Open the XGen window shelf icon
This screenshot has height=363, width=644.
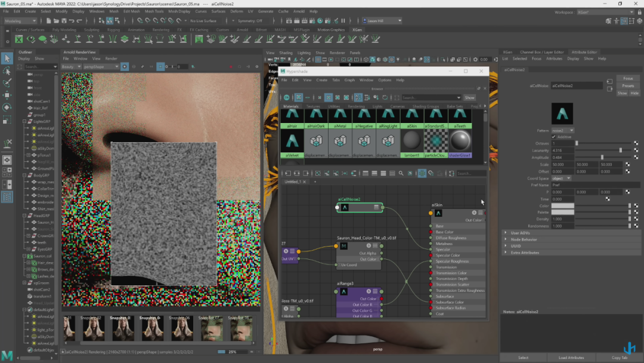tap(18, 39)
